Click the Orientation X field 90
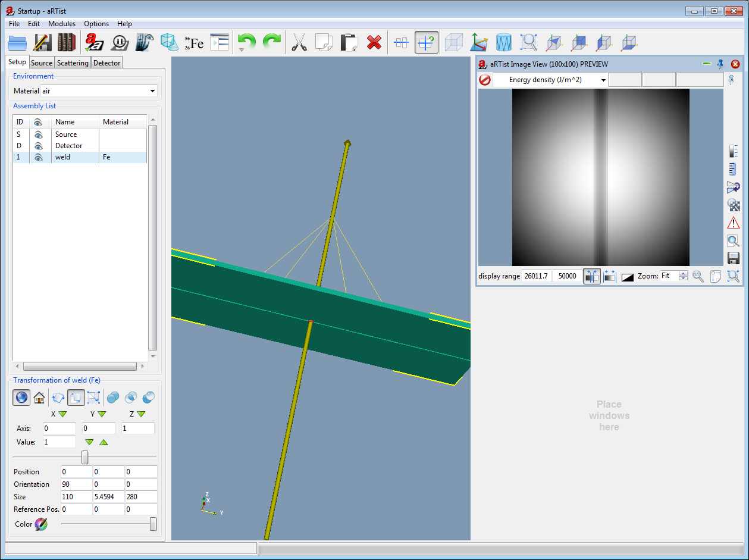 (76, 484)
